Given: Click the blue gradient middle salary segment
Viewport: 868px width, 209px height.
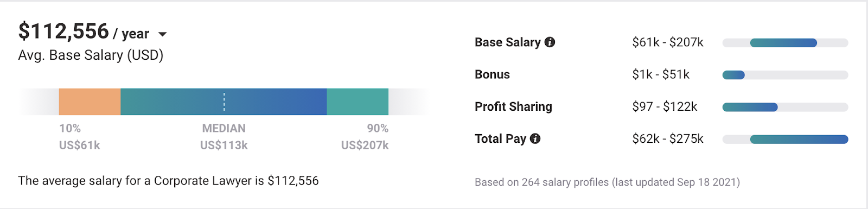Looking at the screenshot, I should 224,102.
